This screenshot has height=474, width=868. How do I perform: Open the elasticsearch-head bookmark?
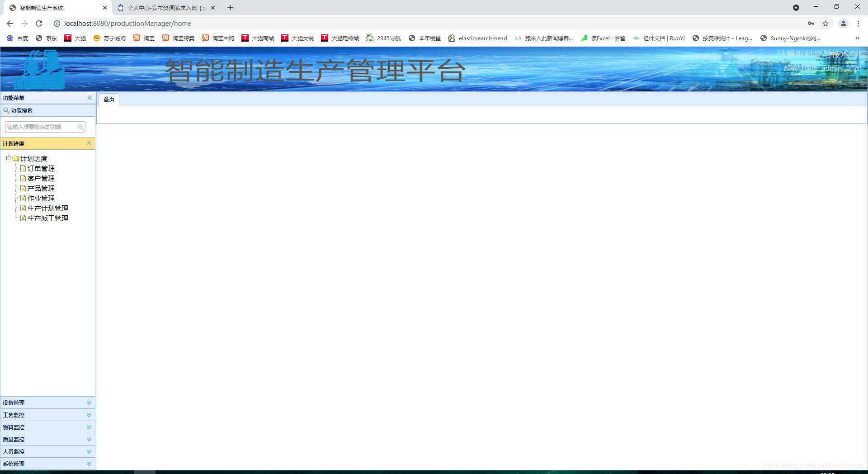pos(478,38)
